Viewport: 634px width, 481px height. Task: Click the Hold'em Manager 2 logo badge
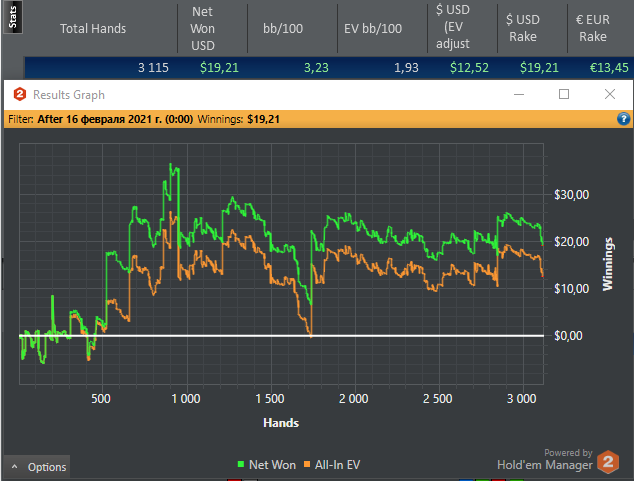coord(608,462)
